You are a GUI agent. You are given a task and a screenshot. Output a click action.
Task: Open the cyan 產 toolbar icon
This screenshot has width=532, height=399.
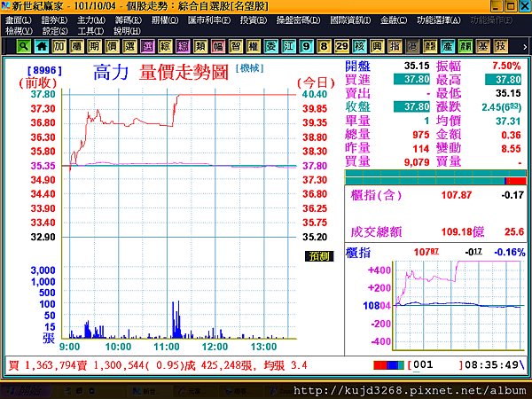(448, 46)
